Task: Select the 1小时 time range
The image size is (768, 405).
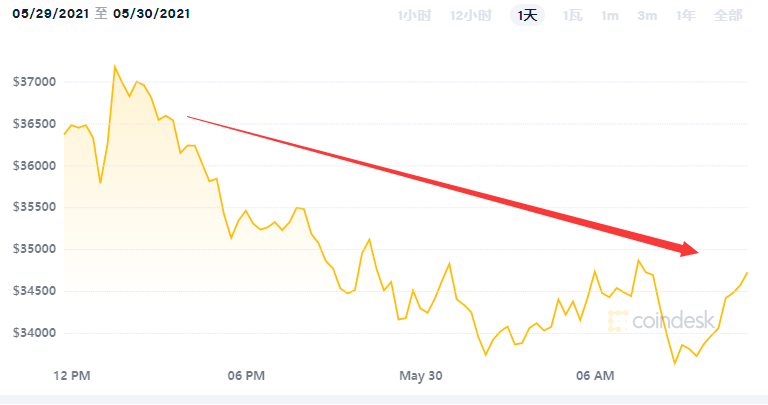Action: (413, 15)
